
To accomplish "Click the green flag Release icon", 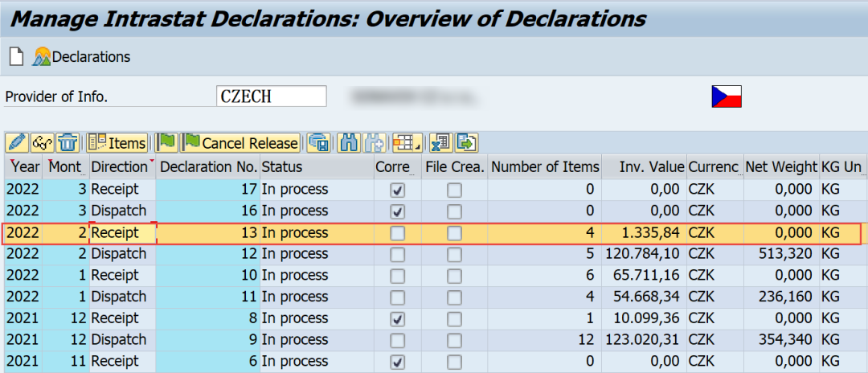I will 166,143.
